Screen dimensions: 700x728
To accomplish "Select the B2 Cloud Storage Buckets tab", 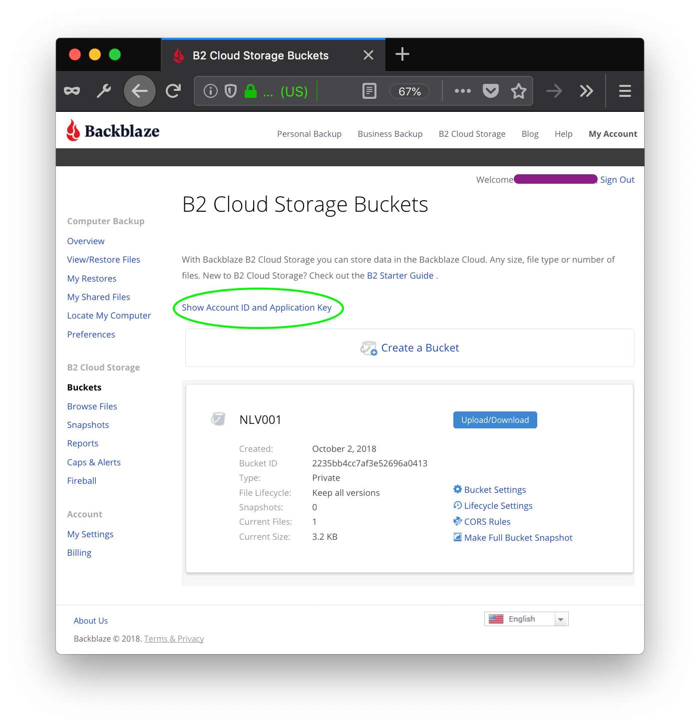I will [x=274, y=55].
